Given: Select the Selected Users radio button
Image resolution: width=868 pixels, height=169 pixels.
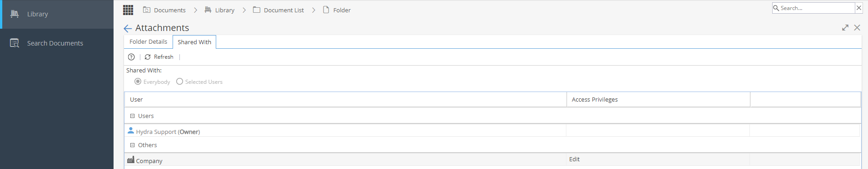Looking at the screenshot, I should (179, 82).
